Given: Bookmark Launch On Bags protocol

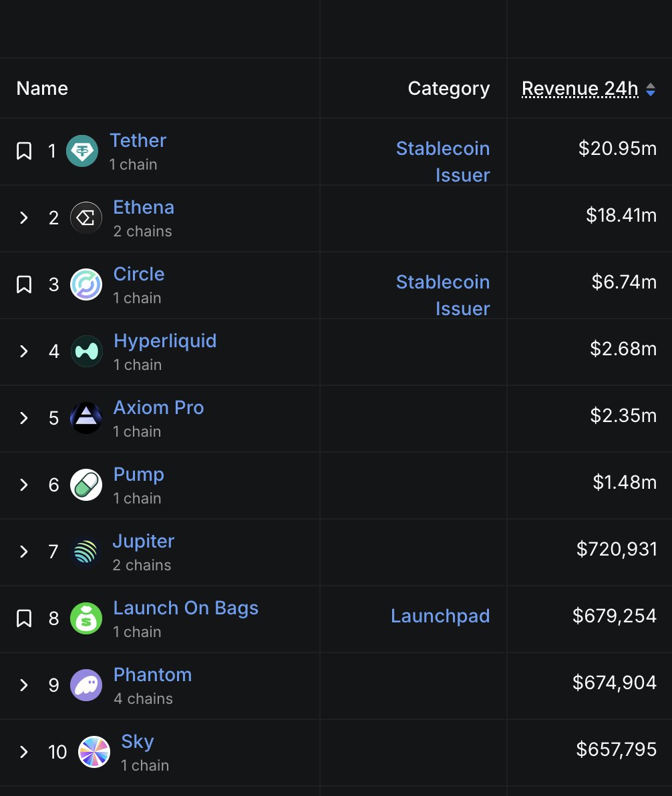Looking at the screenshot, I should [24, 618].
